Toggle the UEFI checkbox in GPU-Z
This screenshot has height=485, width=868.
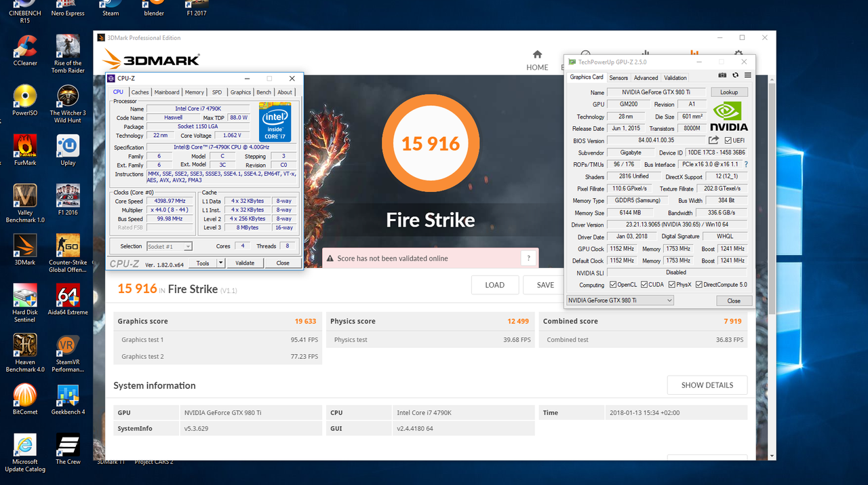click(728, 140)
